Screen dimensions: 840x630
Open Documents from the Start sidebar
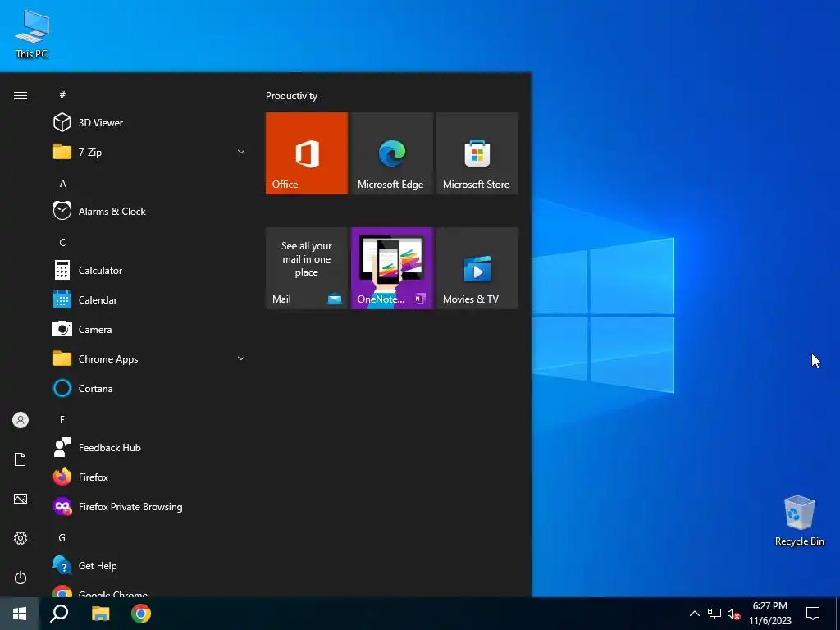(x=21, y=459)
